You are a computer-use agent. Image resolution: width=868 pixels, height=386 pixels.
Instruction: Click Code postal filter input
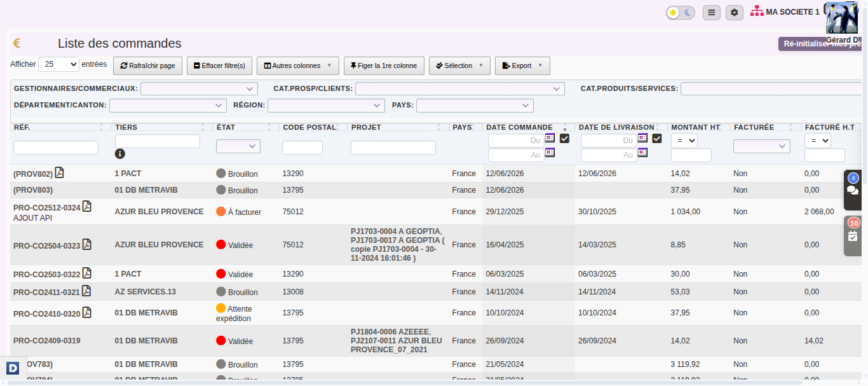point(302,148)
